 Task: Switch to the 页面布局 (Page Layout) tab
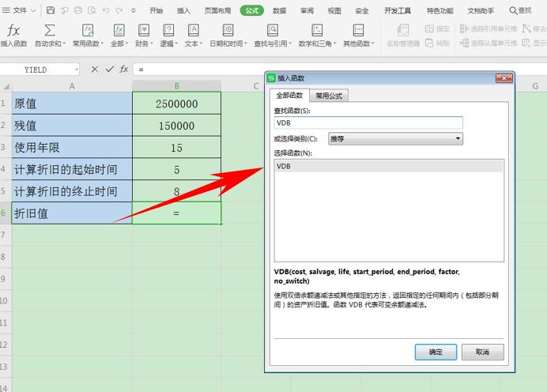[217, 10]
